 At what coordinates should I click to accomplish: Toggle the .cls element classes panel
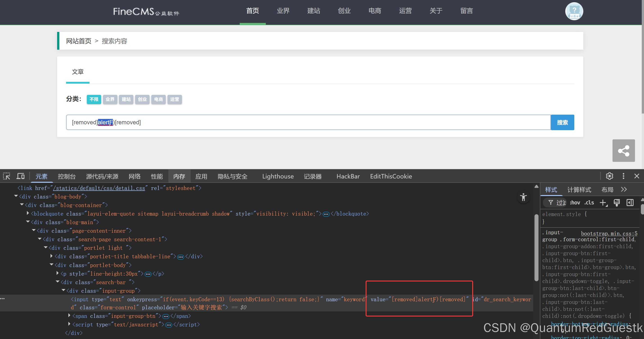click(589, 203)
